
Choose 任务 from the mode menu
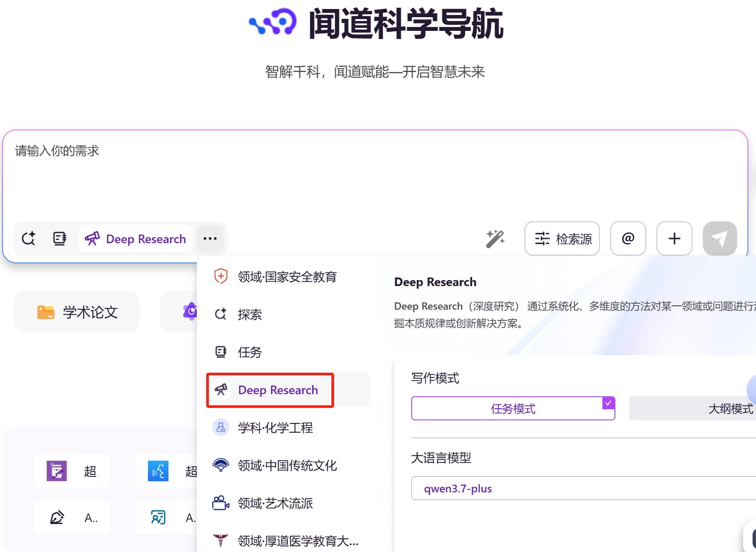pos(288,352)
